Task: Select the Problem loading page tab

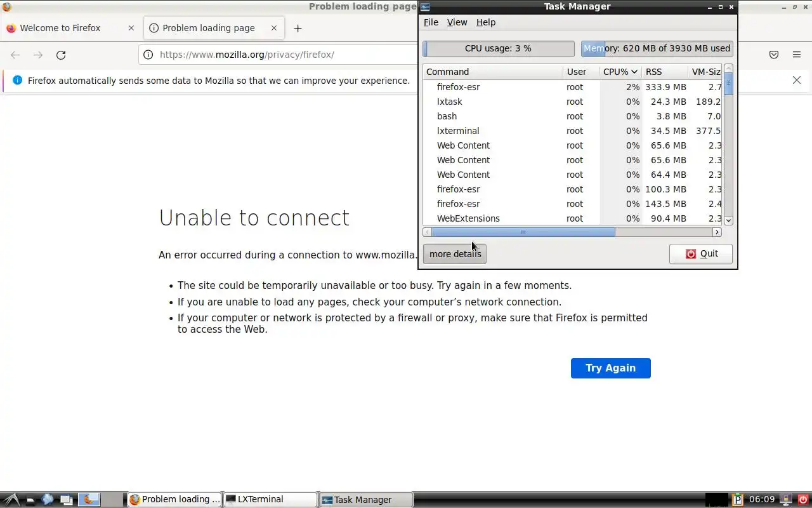Action: (x=213, y=28)
